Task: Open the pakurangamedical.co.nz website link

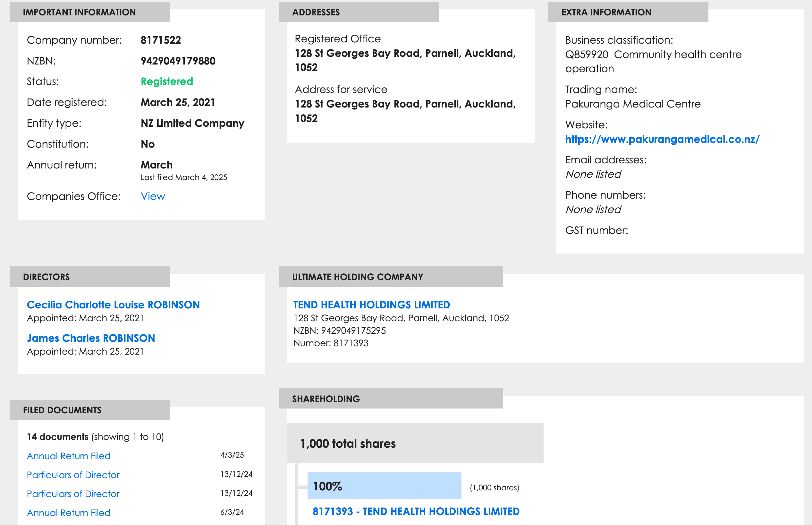Action: [662, 139]
